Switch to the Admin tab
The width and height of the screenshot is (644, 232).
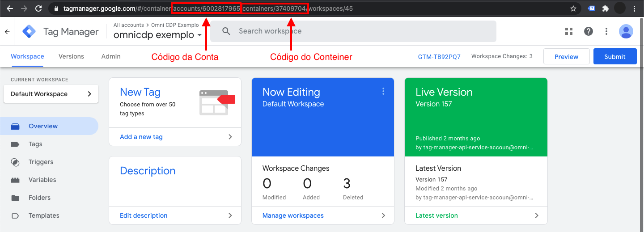[x=111, y=56]
